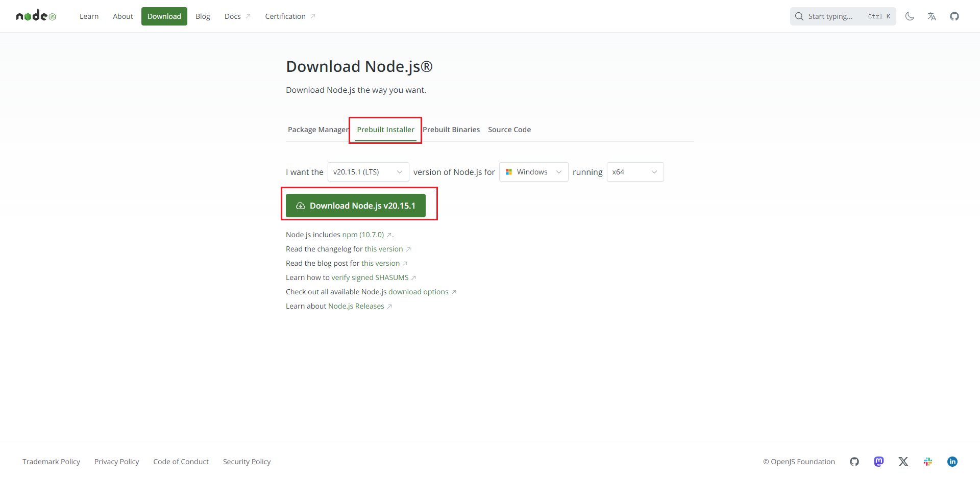Open the Slack icon in footer
This screenshot has width=980, height=481.
click(928, 462)
